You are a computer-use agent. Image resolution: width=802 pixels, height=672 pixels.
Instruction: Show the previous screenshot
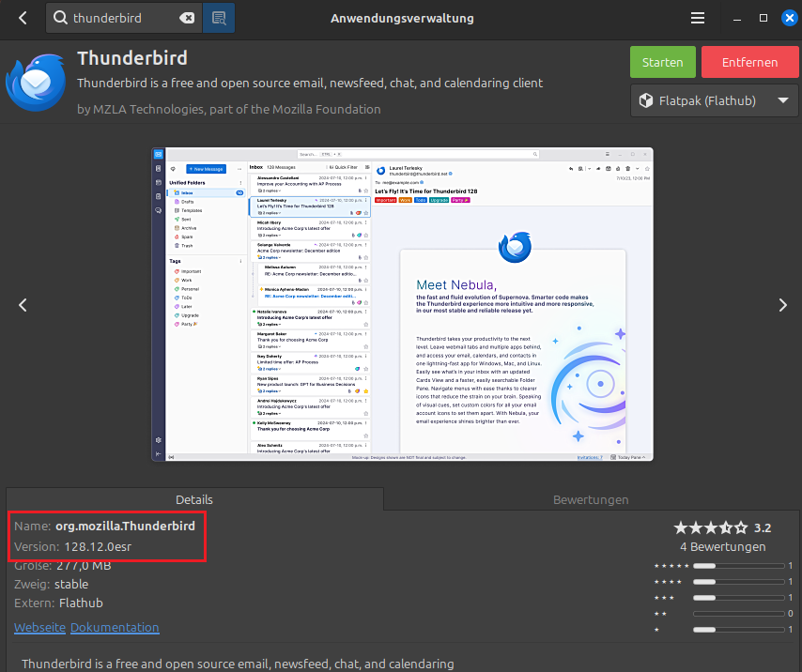click(x=23, y=305)
